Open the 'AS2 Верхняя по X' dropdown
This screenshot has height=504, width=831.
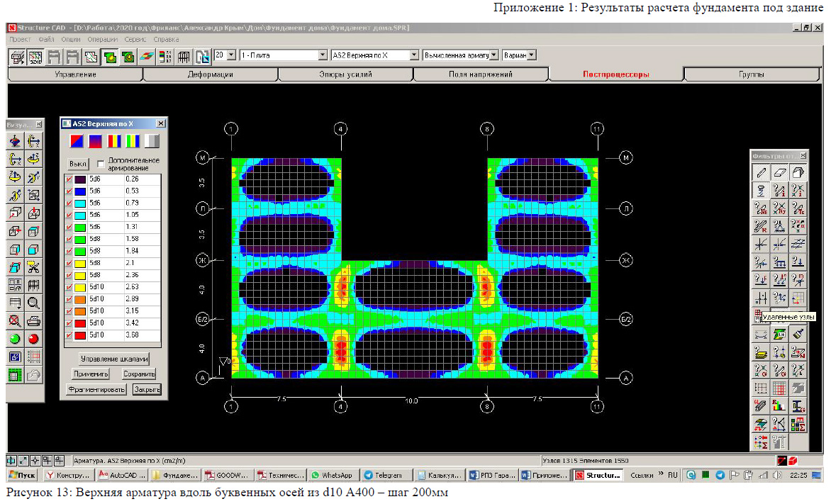(x=414, y=55)
